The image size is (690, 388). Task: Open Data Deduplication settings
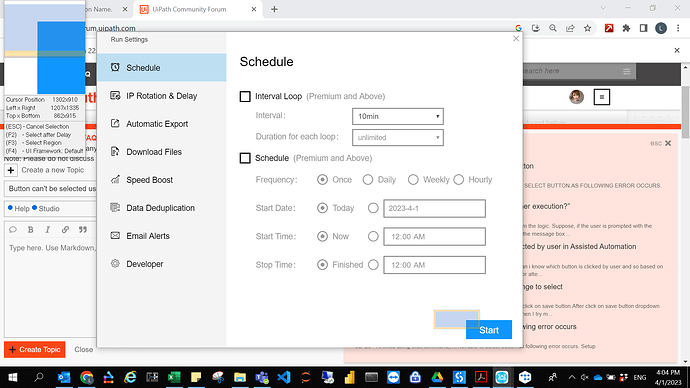(162, 208)
